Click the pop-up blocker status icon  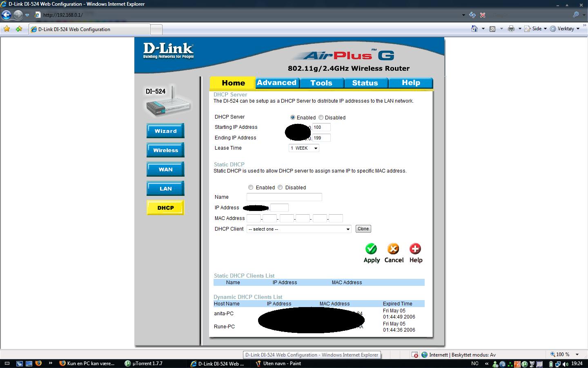(415, 355)
